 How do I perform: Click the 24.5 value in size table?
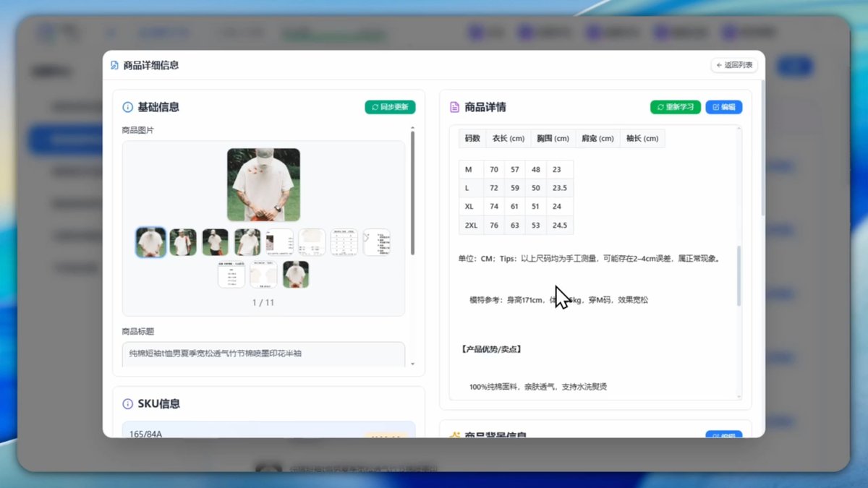pyautogui.click(x=560, y=225)
